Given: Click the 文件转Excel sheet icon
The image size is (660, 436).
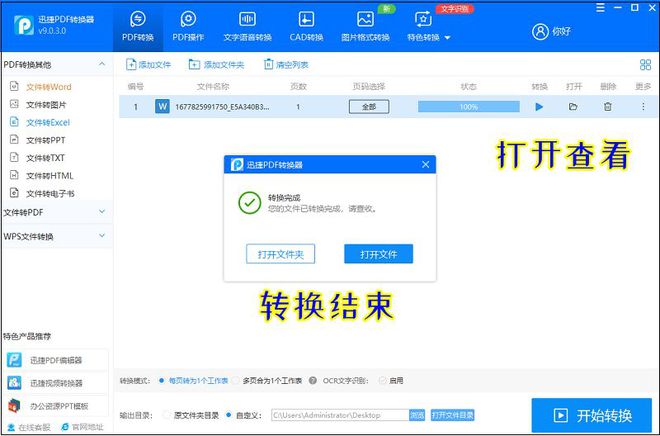Looking at the screenshot, I should [x=14, y=122].
